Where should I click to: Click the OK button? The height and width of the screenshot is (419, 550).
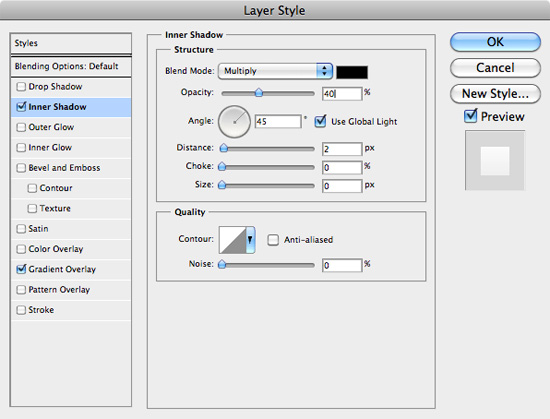coord(495,42)
